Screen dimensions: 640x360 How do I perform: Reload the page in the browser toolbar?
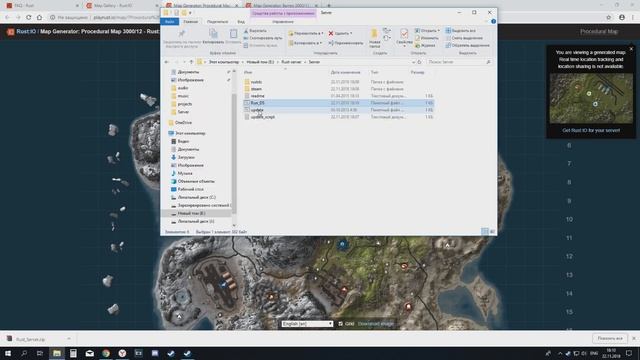point(28,17)
